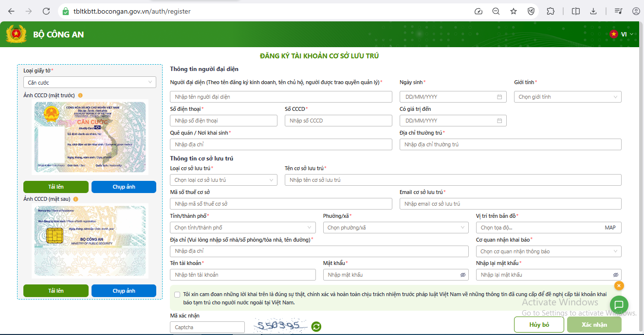Show password in Nhập lại mật khẩu field
This screenshot has width=644, height=335.
615,275
